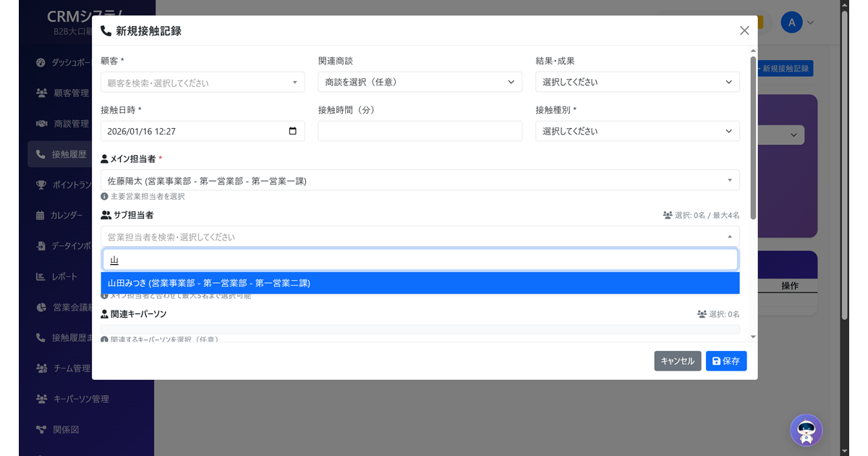Select 山田みつき from the search results
The image size is (868, 456).
click(420, 283)
